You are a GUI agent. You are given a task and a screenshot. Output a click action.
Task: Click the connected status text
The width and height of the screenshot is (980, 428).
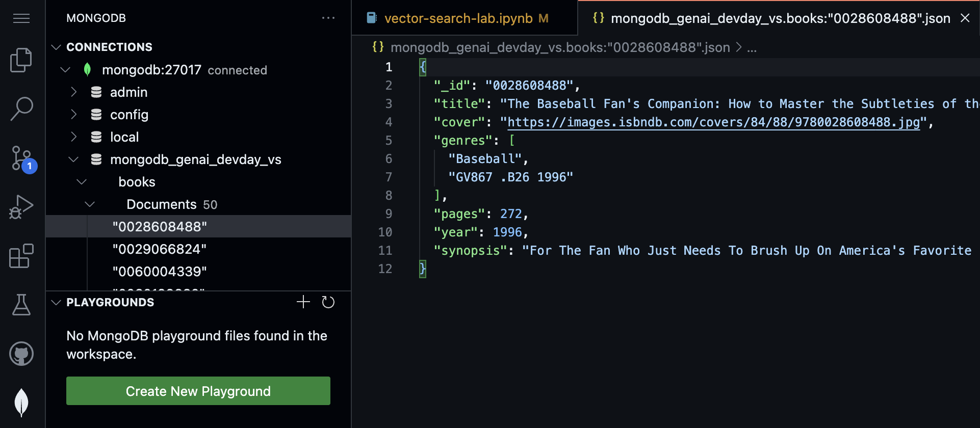(237, 70)
